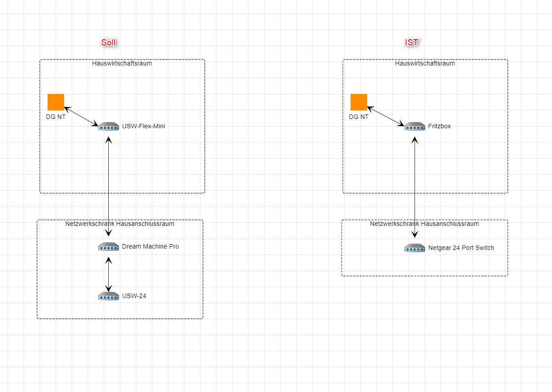Click the red Soll heading
Screen dimensions: 552x392
(109, 43)
